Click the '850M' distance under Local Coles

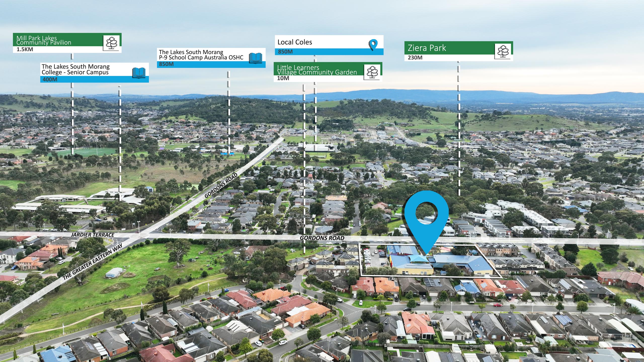pyautogui.click(x=285, y=52)
